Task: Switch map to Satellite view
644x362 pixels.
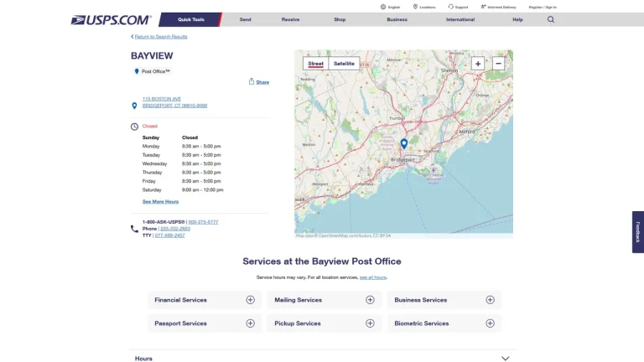Action: [x=344, y=64]
